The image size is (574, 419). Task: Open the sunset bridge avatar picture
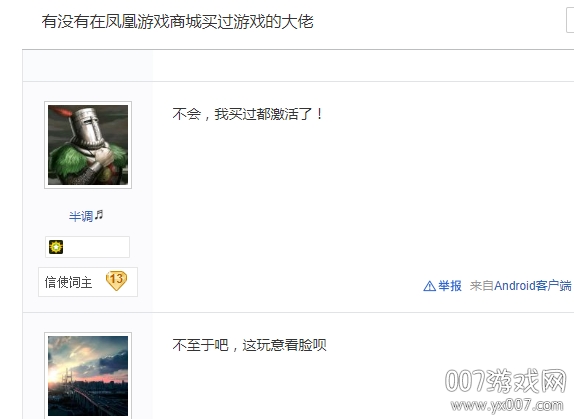click(x=88, y=376)
